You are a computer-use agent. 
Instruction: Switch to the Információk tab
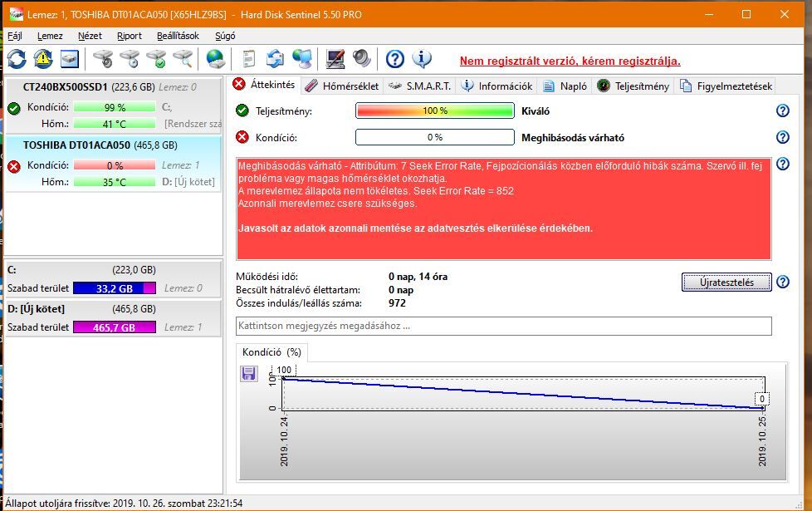coord(496,86)
